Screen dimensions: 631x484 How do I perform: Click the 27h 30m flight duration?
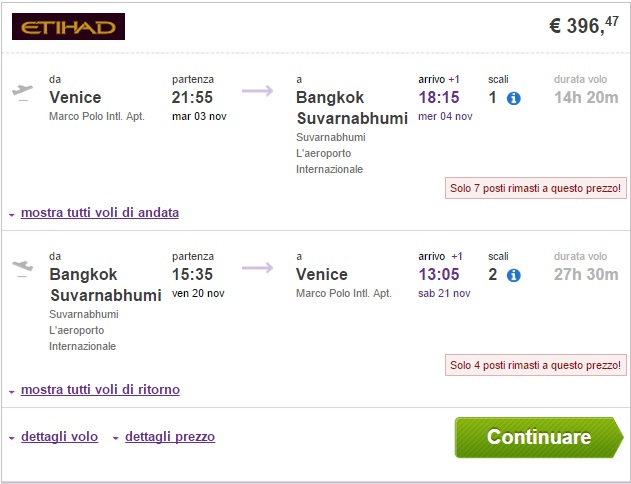[x=585, y=273]
